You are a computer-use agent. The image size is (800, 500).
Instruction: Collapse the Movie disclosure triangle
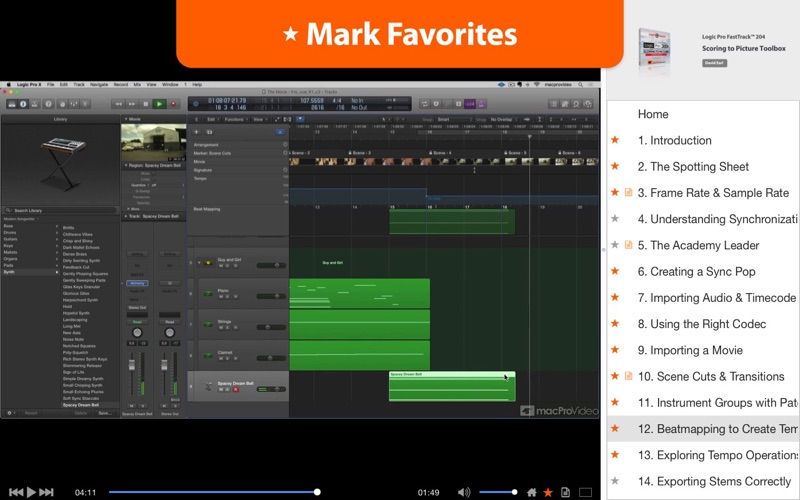click(x=126, y=119)
